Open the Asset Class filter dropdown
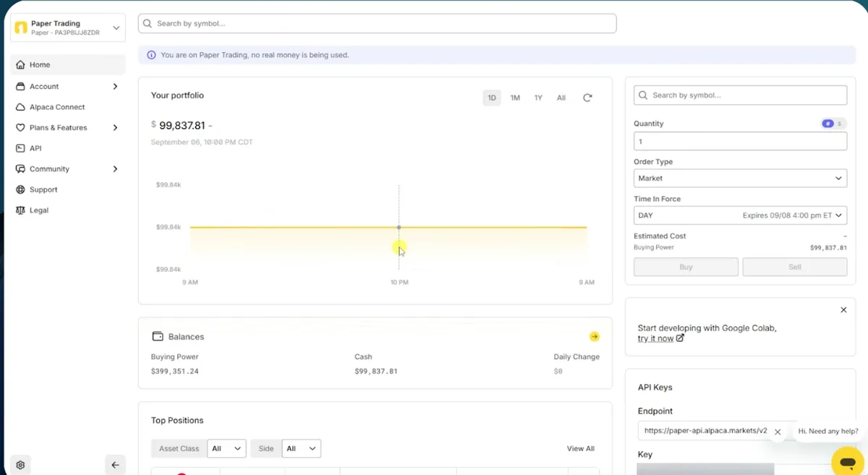The height and width of the screenshot is (475, 868). (x=226, y=448)
